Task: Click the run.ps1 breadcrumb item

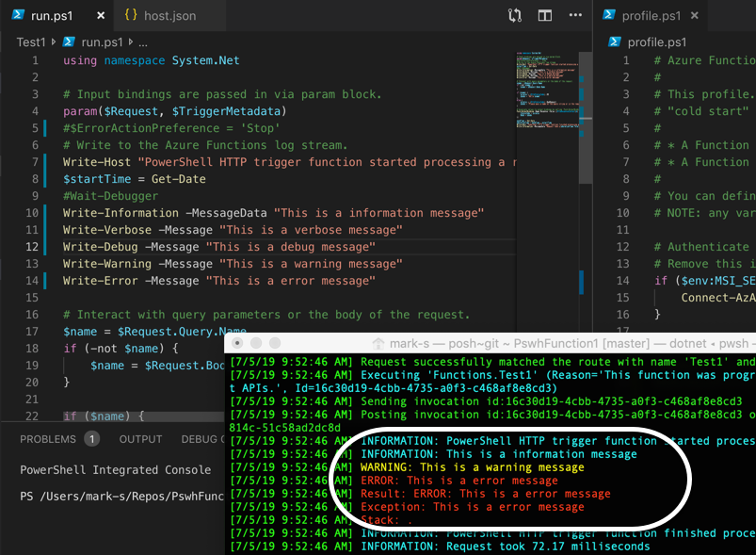Action: tap(103, 42)
